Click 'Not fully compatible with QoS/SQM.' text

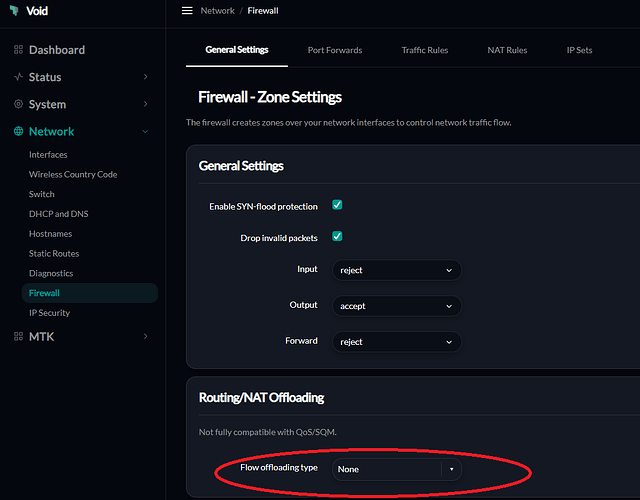coord(267,432)
